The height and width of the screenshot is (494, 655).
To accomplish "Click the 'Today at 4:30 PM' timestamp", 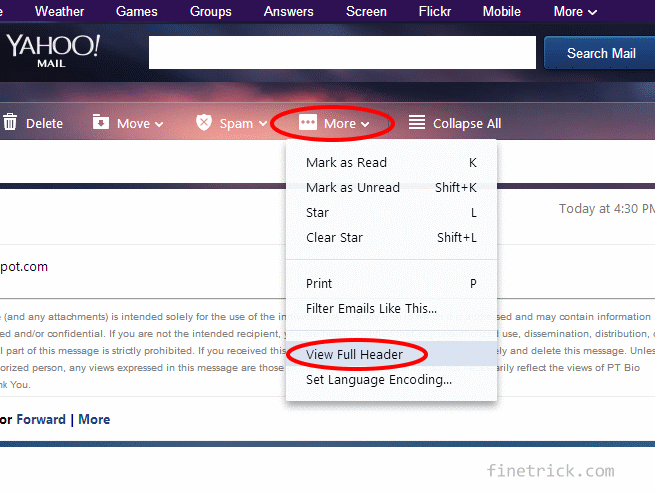I will (607, 208).
